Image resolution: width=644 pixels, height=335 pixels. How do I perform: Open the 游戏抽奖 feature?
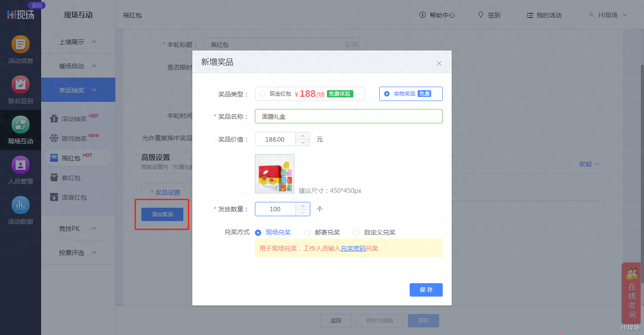point(78,138)
